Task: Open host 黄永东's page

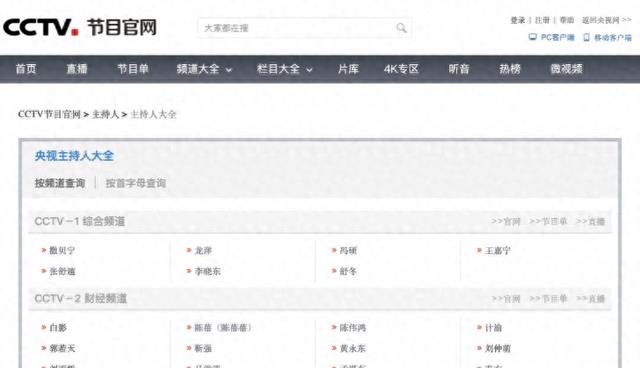Action: (353, 348)
